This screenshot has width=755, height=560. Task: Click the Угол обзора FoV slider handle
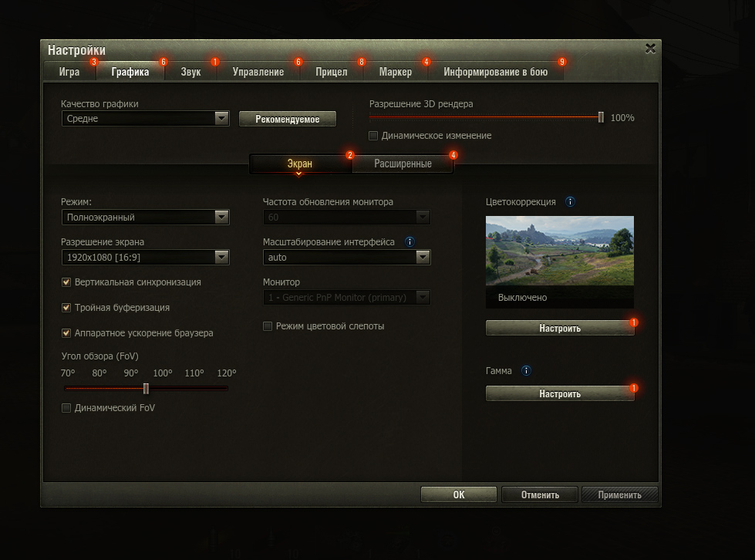point(146,389)
